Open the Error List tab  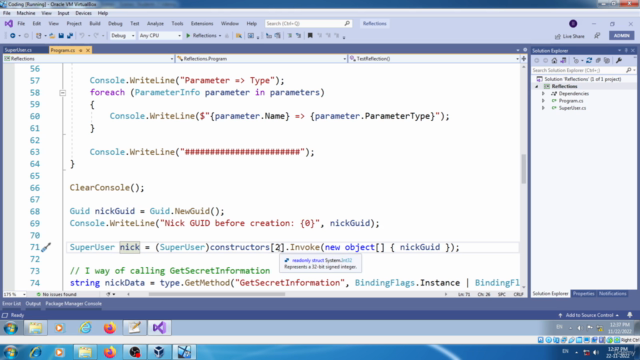[11, 304]
